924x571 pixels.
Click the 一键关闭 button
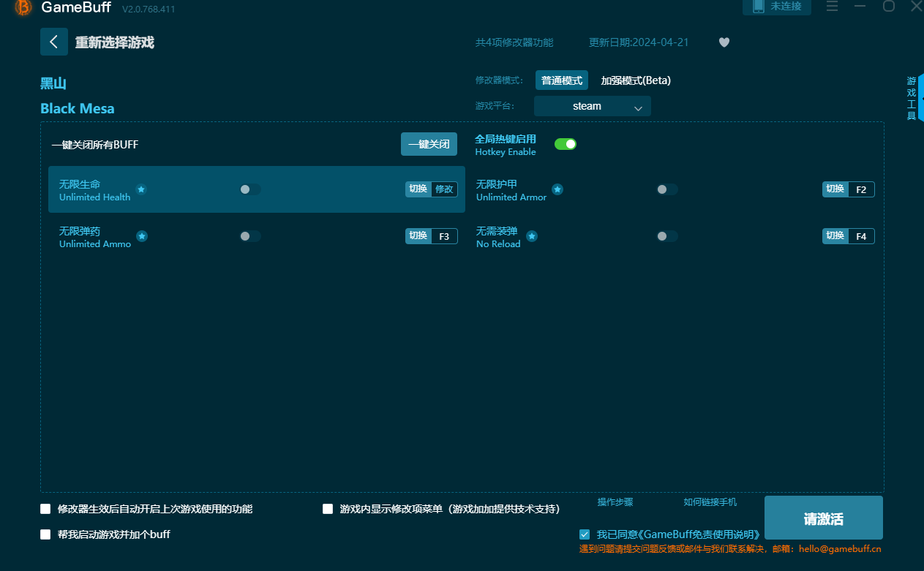(429, 144)
